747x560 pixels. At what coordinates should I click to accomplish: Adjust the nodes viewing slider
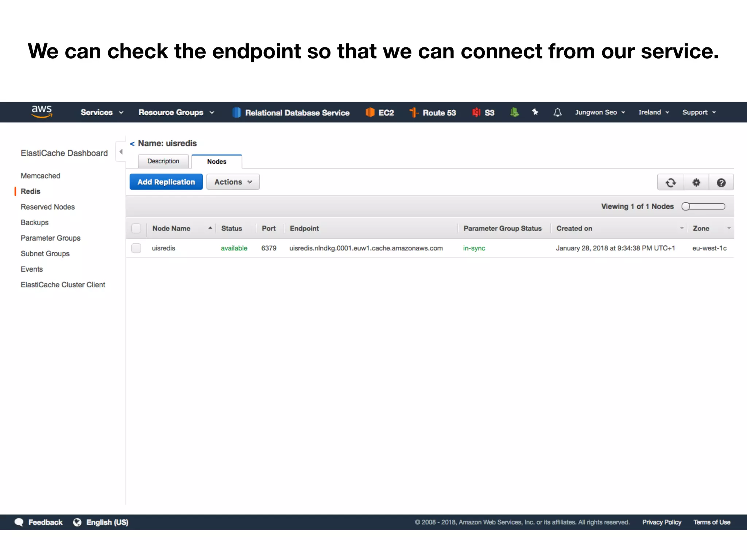(703, 206)
